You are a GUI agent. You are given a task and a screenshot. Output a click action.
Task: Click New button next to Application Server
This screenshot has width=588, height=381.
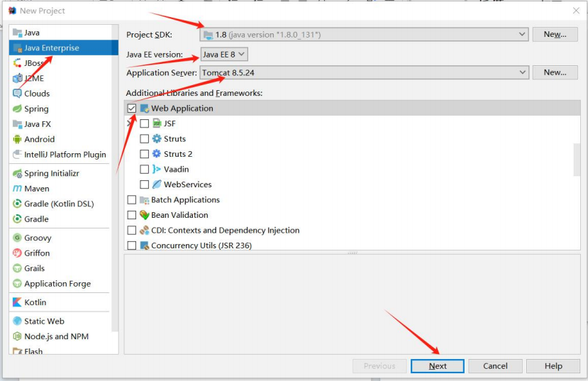pyautogui.click(x=555, y=72)
